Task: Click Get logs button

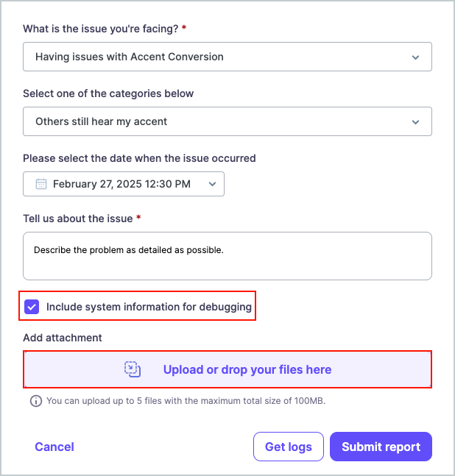Action: pyautogui.click(x=289, y=447)
